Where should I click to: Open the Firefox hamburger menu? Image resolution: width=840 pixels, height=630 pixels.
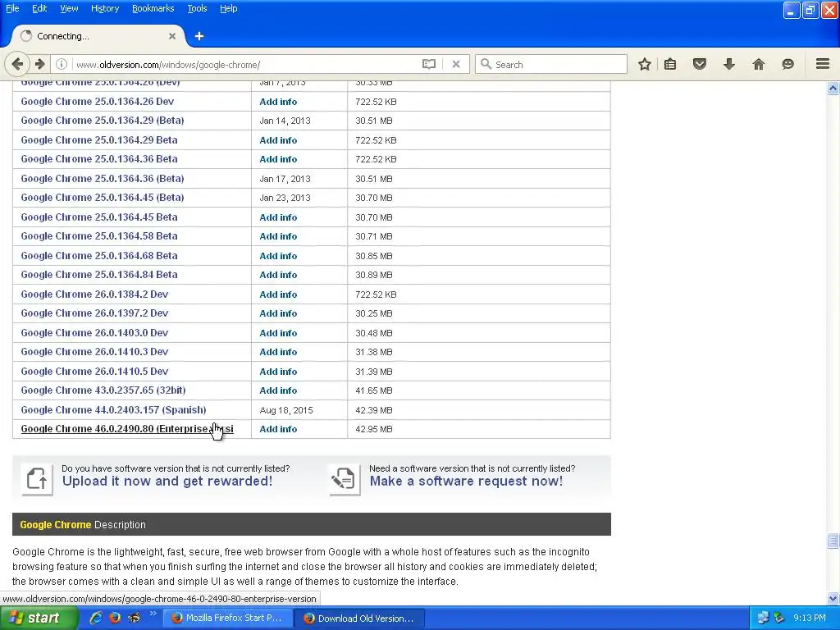pyautogui.click(x=823, y=64)
